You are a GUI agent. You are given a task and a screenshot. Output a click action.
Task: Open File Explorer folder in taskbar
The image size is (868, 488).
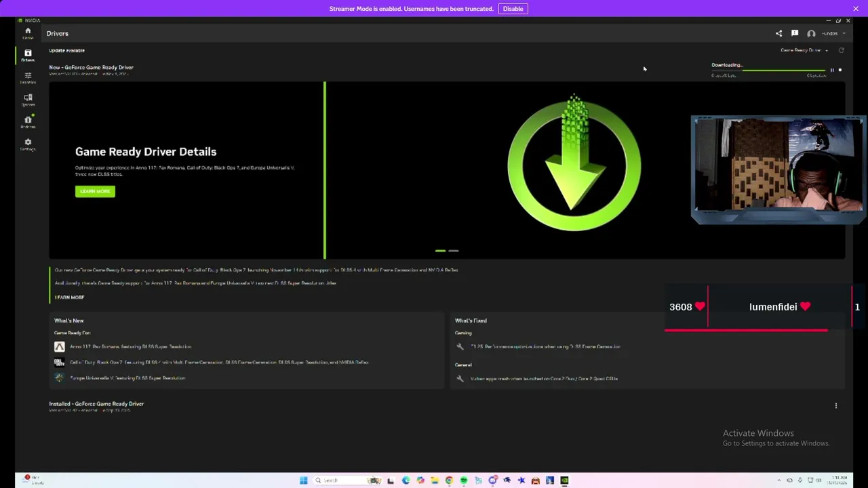[435, 481]
